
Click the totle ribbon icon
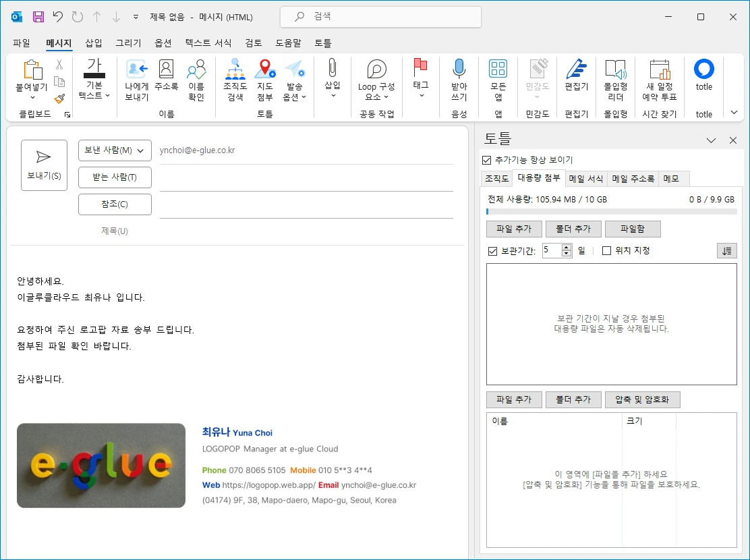(x=704, y=75)
